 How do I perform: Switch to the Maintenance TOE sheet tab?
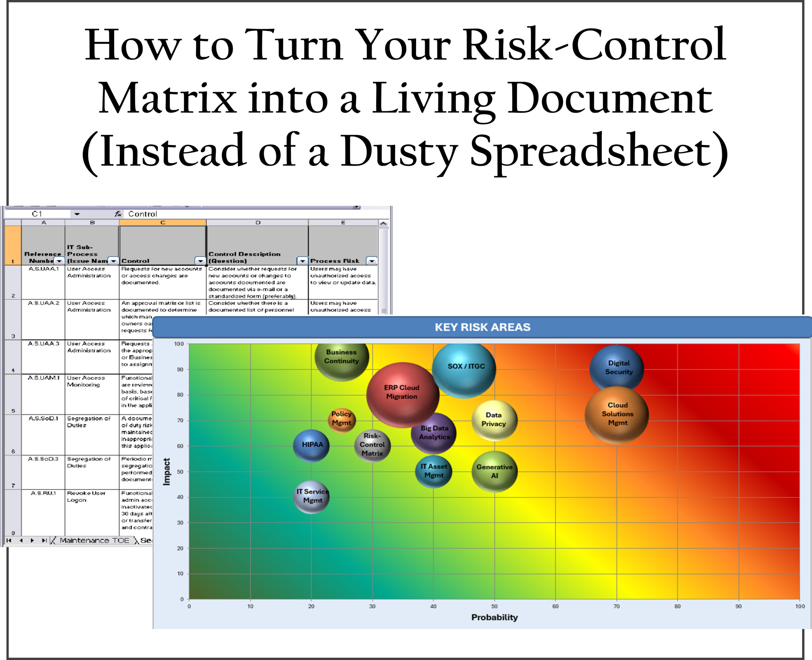click(x=94, y=540)
